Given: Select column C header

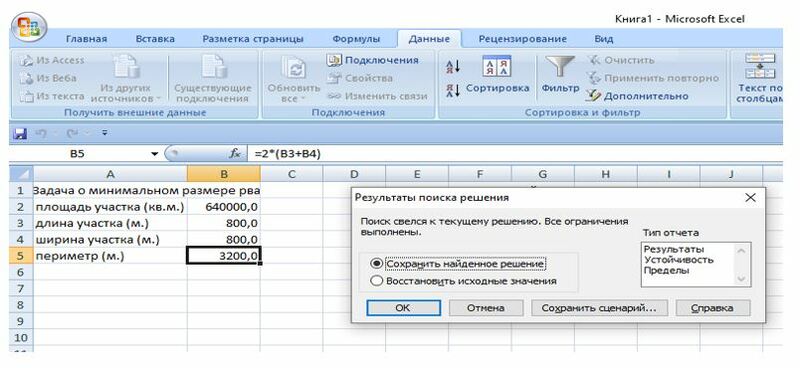Looking at the screenshot, I should click(x=292, y=174).
